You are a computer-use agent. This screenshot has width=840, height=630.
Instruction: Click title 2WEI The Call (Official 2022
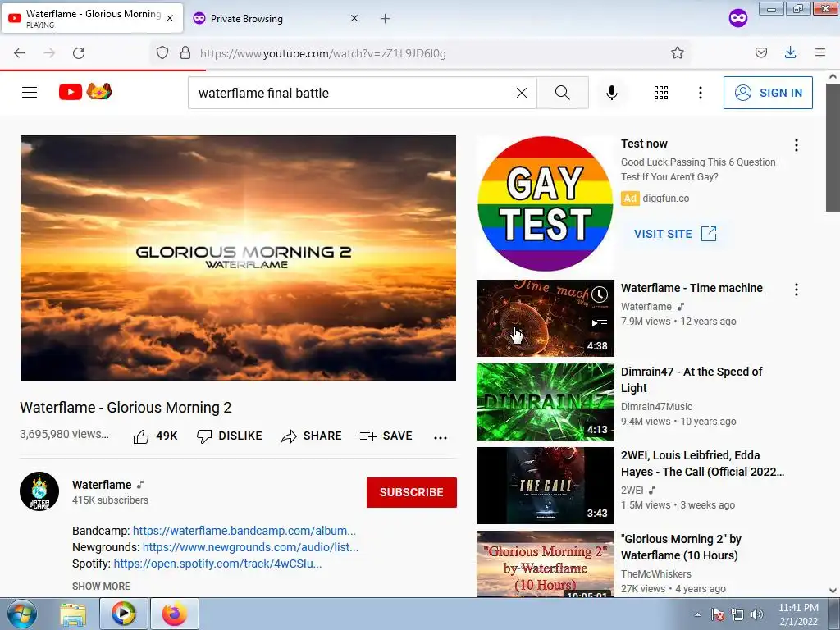coord(702,463)
